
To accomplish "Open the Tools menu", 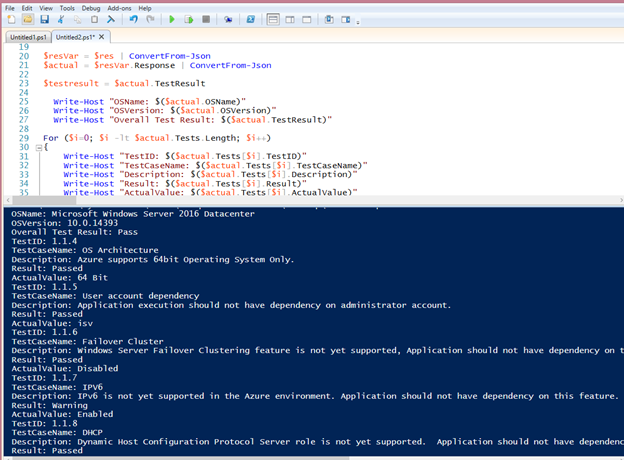I will tap(67, 8).
